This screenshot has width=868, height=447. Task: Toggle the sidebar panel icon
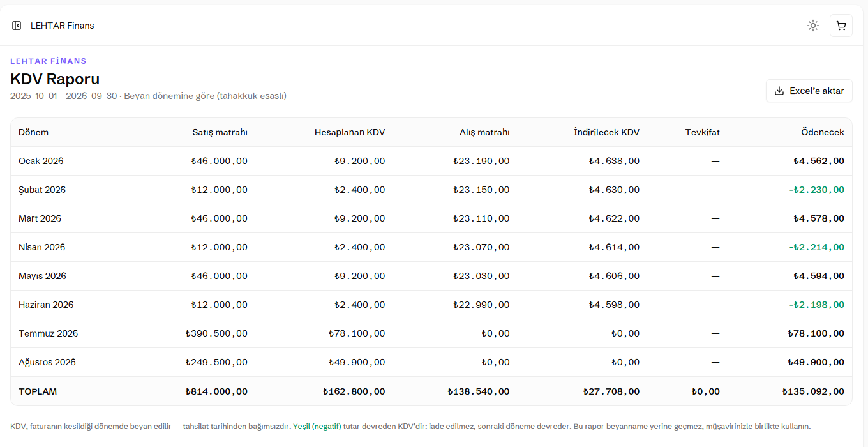pos(17,26)
